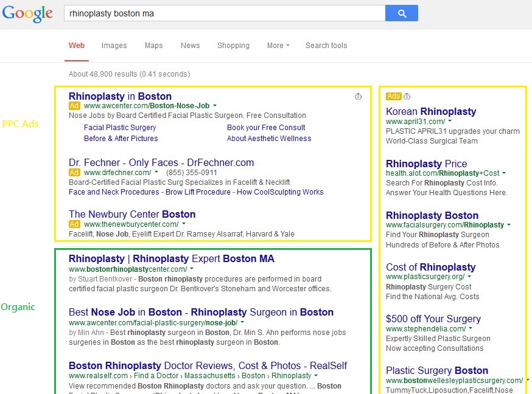Expand arrow next to facialsurgery.com/Rhinoplasty URL
This screenshot has width=532, height=394.
[509, 225]
